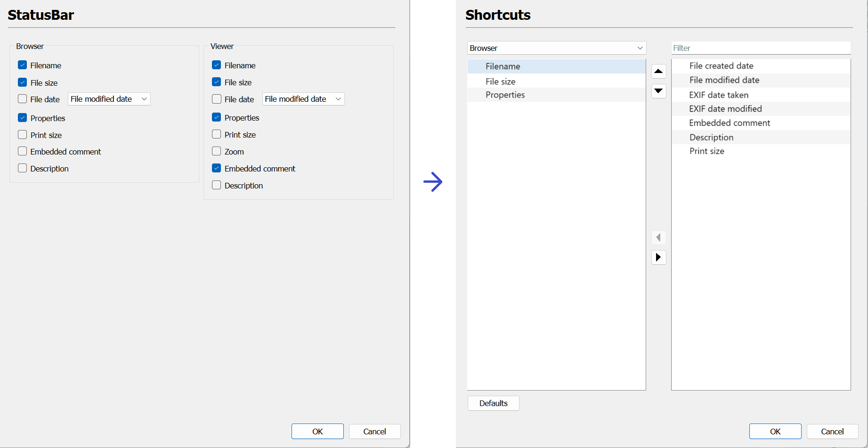Select Properties in the left list

tap(505, 95)
